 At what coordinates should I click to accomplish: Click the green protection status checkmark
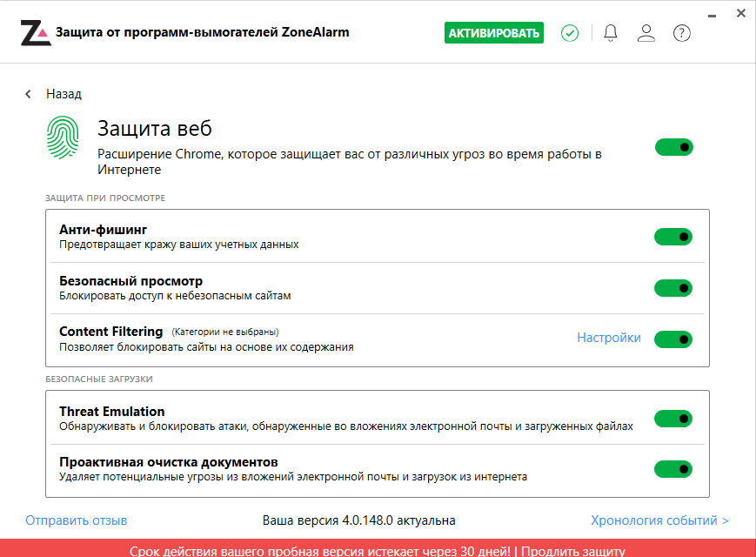pyautogui.click(x=570, y=33)
